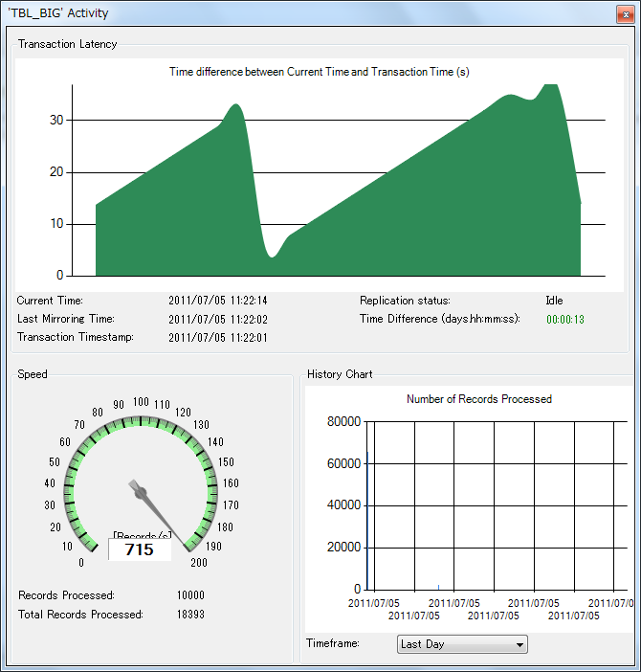Open the Timeframe dropdown showing Last Day
Screen dimensions: 641x672
tap(462, 644)
